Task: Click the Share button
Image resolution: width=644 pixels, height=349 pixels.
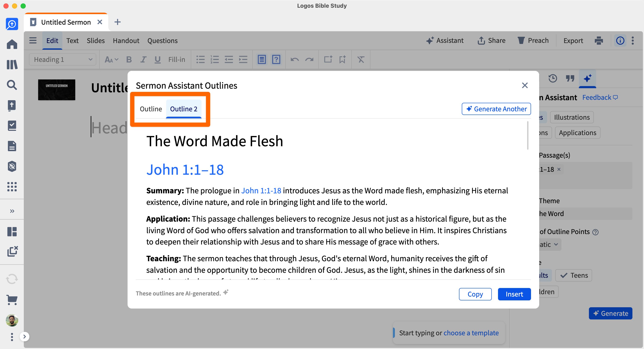Action: [491, 40]
